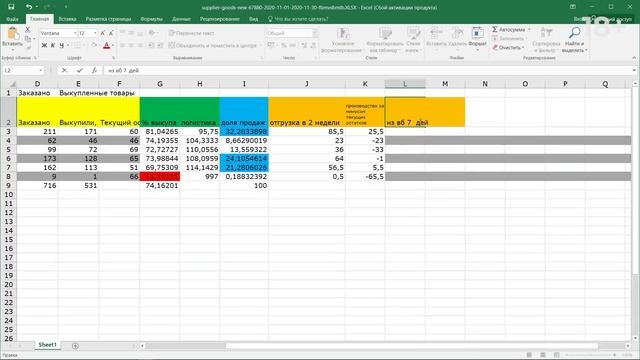This screenshot has width=640, height=360.
Task: Switch to Page Break Preview view
Action: click(556, 355)
